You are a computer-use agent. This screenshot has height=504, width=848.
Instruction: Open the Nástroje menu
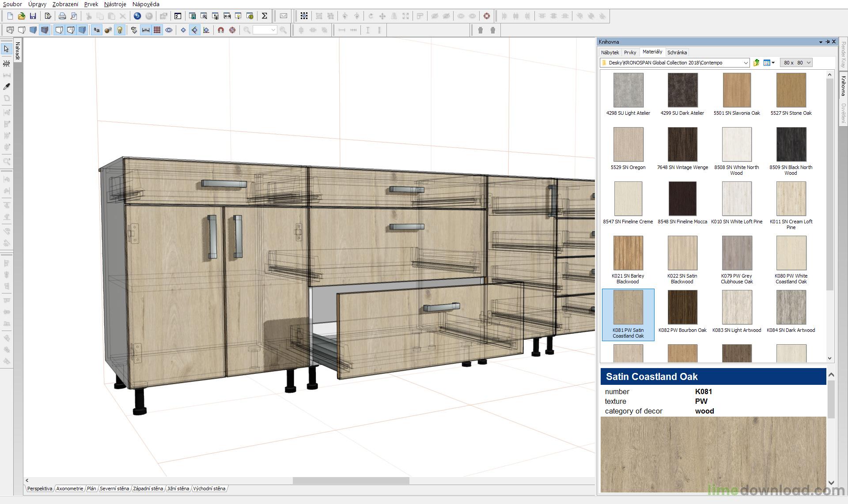115,4
